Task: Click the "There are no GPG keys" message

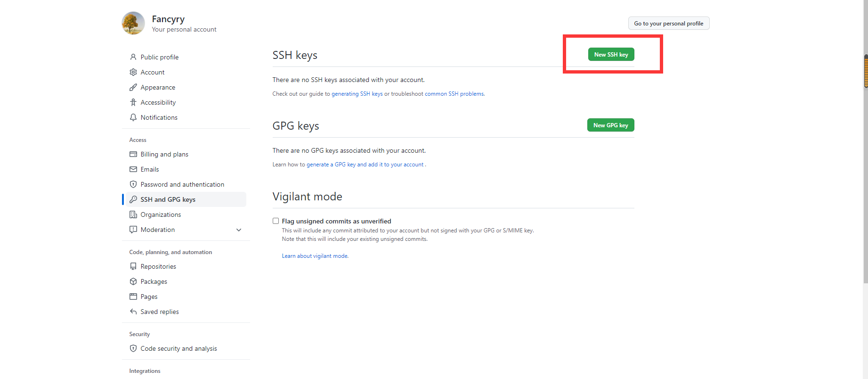Action: tap(349, 150)
